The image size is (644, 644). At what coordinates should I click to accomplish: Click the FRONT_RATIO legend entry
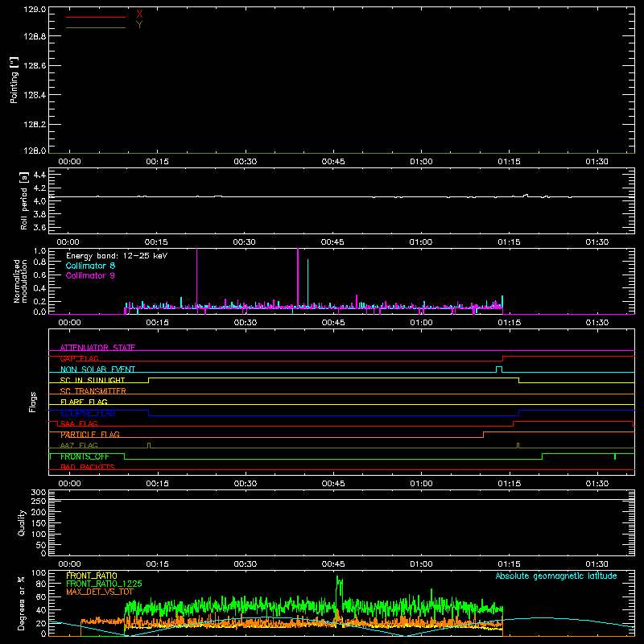(x=92, y=576)
